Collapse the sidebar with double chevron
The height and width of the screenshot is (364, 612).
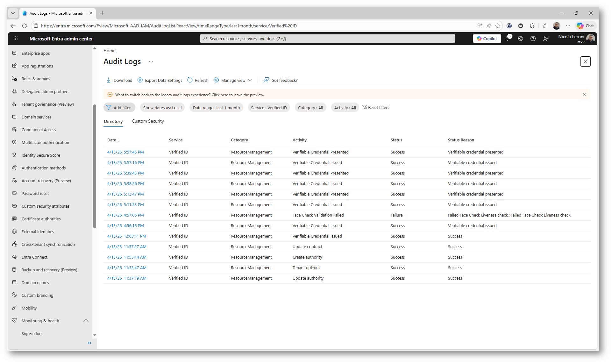point(89,343)
